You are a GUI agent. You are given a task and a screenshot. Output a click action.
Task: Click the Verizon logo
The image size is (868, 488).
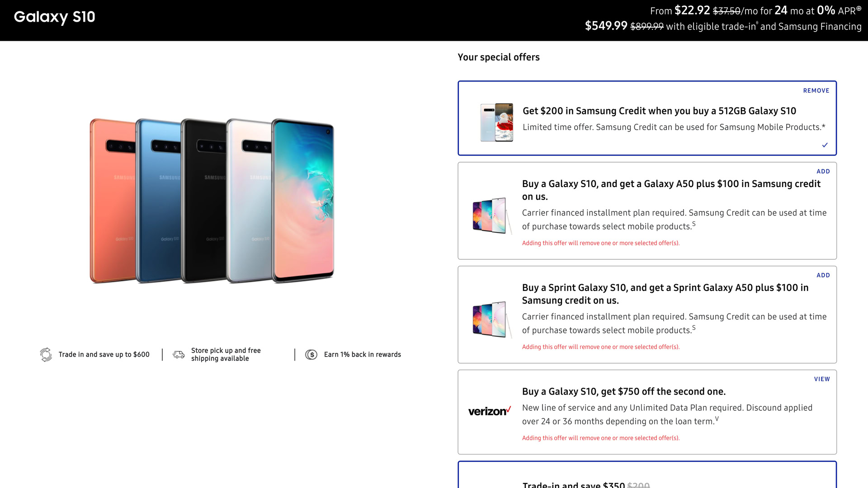click(x=489, y=411)
